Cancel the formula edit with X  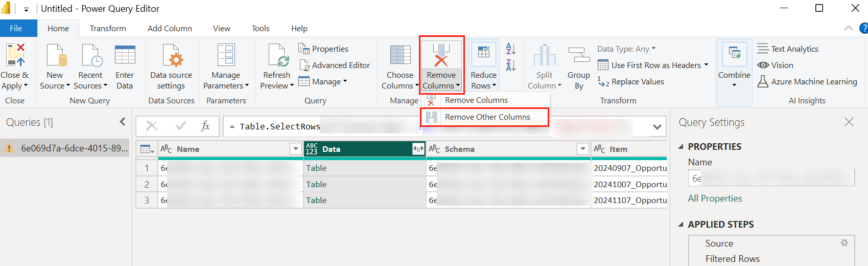point(152,126)
